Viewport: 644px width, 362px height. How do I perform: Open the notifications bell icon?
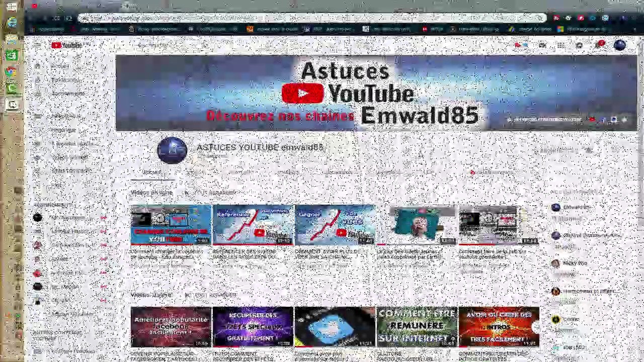tap(599, 45)
